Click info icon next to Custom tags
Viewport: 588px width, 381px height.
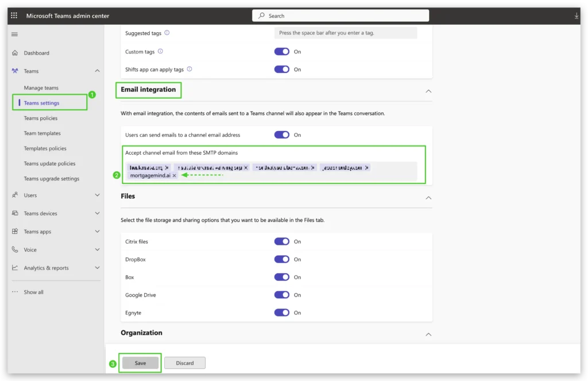(x=160, y=51)
